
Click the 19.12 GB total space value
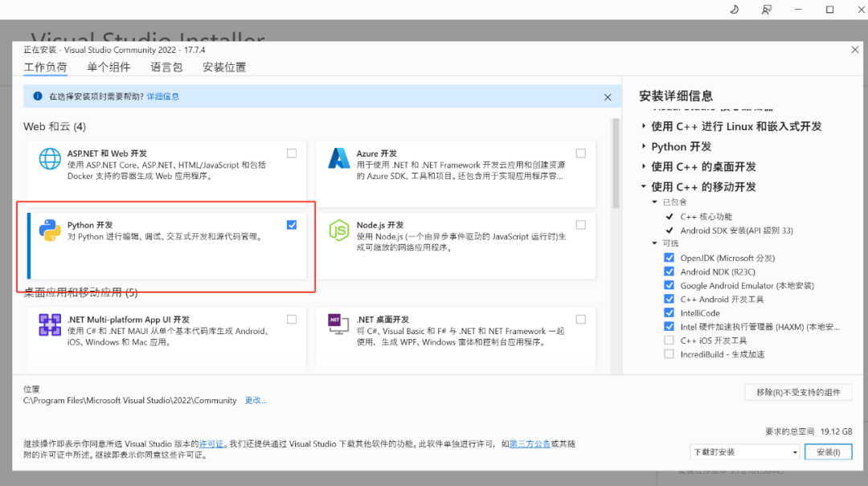pyautogui.click(x=836, y=431)
